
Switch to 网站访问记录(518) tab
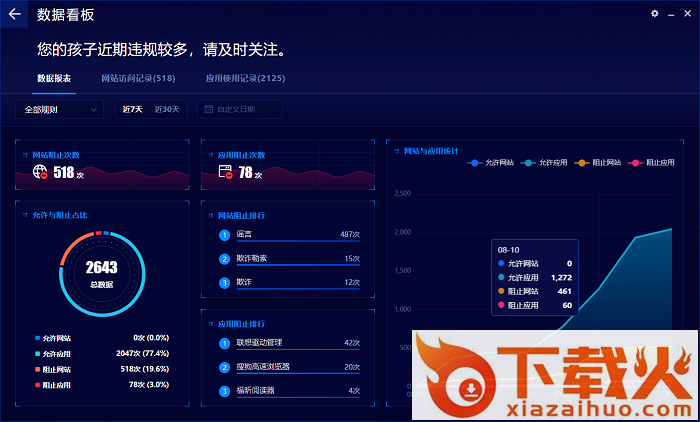(x=138, y=78)
